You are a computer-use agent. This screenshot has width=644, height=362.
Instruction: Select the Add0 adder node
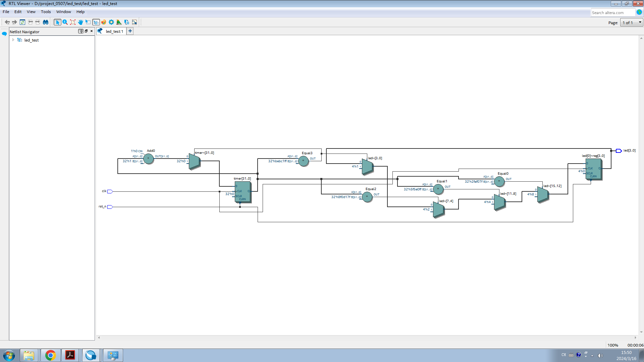[148, 159]
